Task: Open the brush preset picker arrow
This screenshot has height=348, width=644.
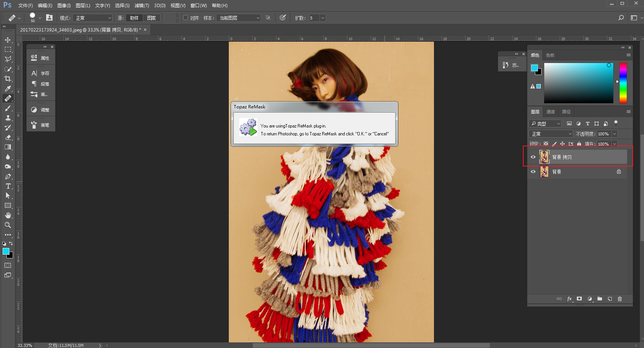Action: click(39, 18)
